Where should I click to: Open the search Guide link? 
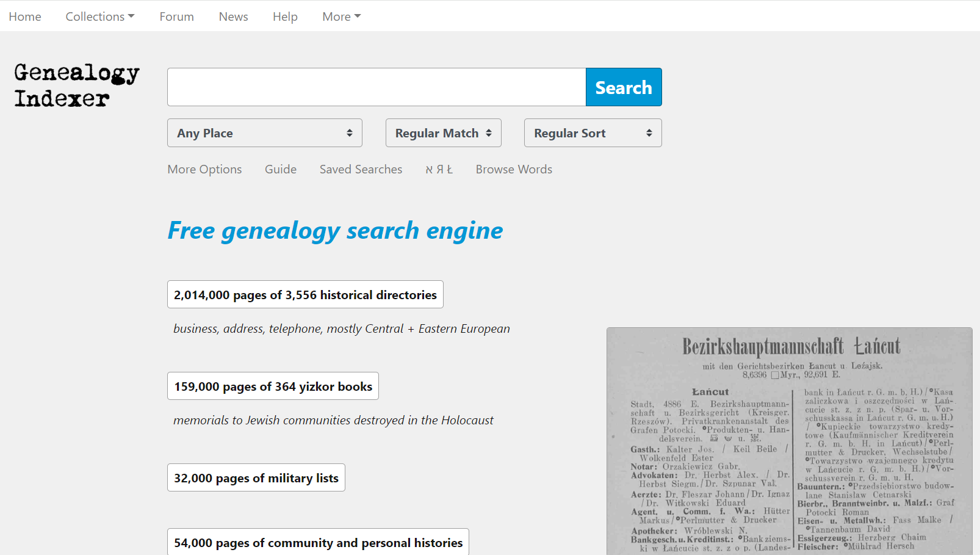[280, 169]
